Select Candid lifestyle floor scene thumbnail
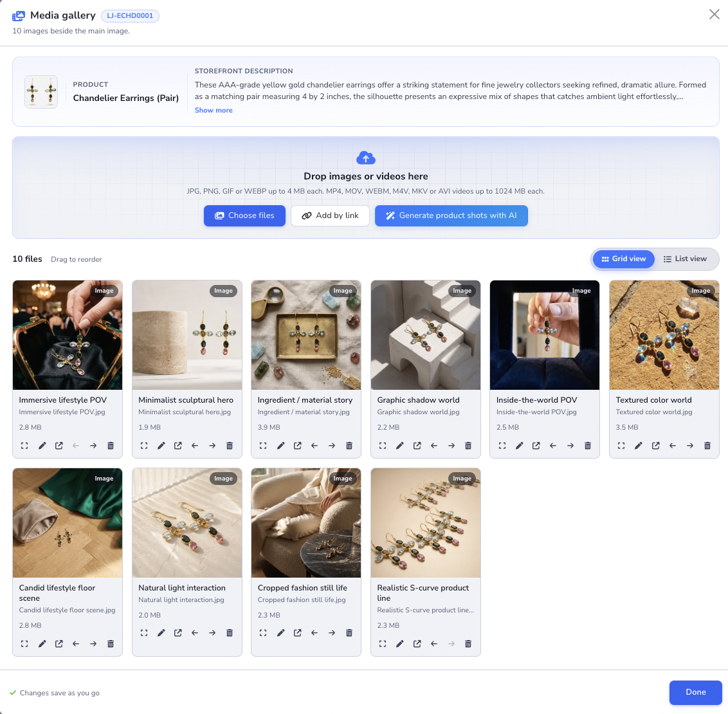 [x=68, y=523]
